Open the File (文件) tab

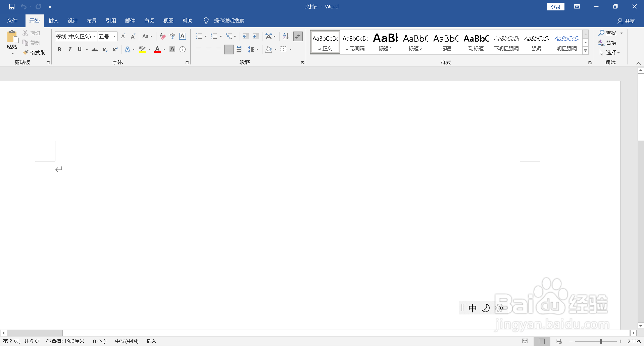tap(12, 21)
